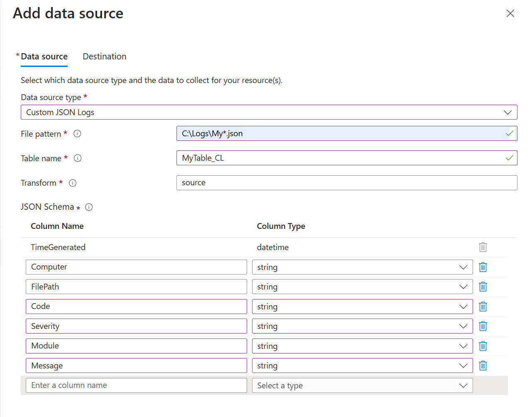The image size is (532, 417).
Task: Remove the Severity column with trash icon
Action: click(483, 326)
